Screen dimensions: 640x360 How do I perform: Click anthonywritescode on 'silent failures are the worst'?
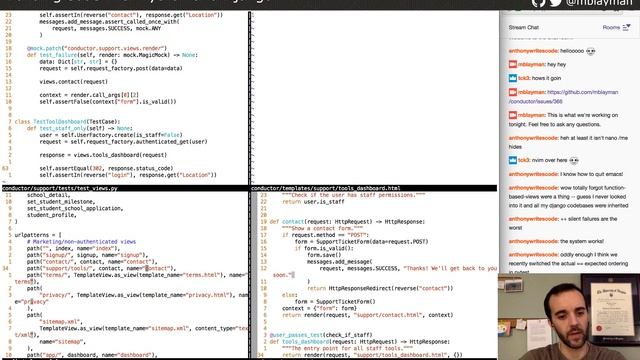(533, 219)
